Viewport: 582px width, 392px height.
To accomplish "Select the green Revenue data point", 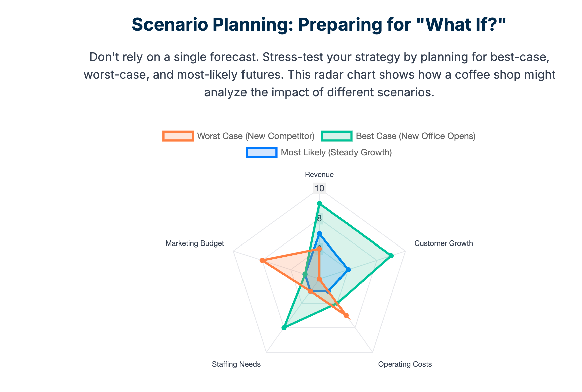I will coord(319,203).
